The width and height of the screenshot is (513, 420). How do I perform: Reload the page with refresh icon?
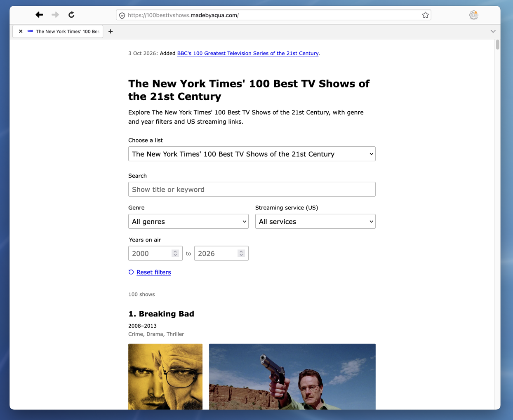[71, 15]
